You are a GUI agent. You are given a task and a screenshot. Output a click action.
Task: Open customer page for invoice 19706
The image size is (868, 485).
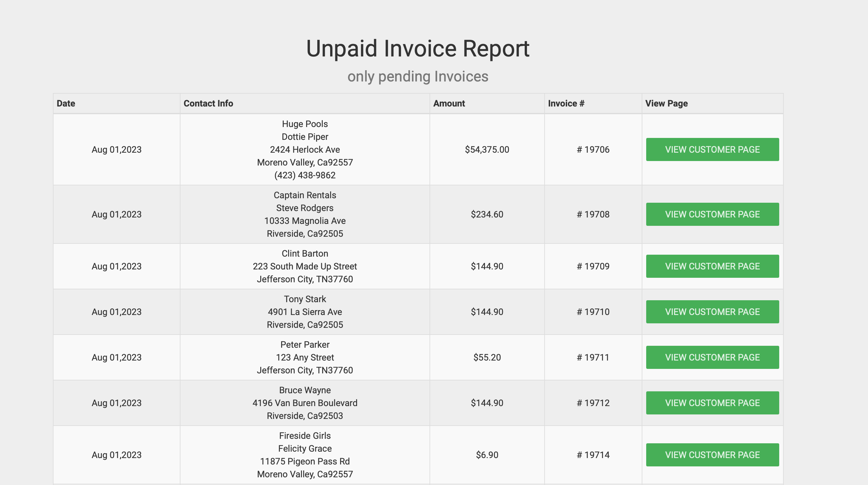click(712, 149)
